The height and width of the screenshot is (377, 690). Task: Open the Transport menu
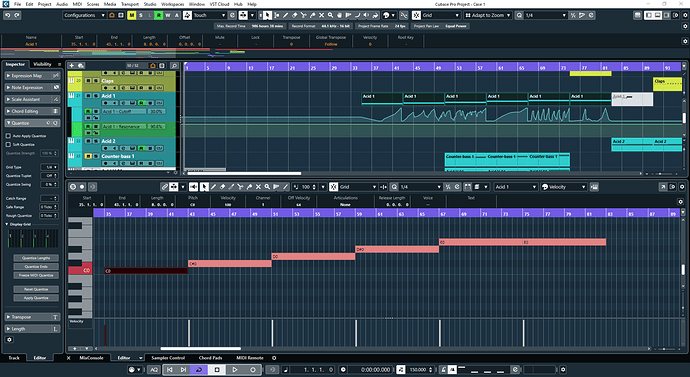130,4
